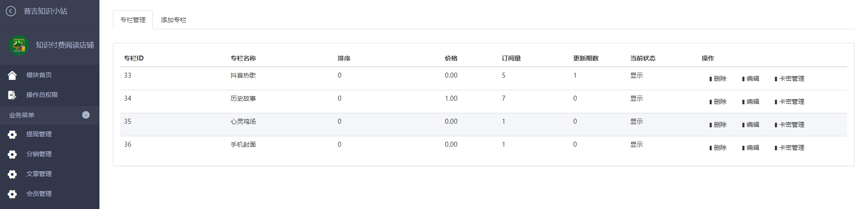Open 卡密管理 for 历史故事
The image size is (868, 209).
click(789, 102)
